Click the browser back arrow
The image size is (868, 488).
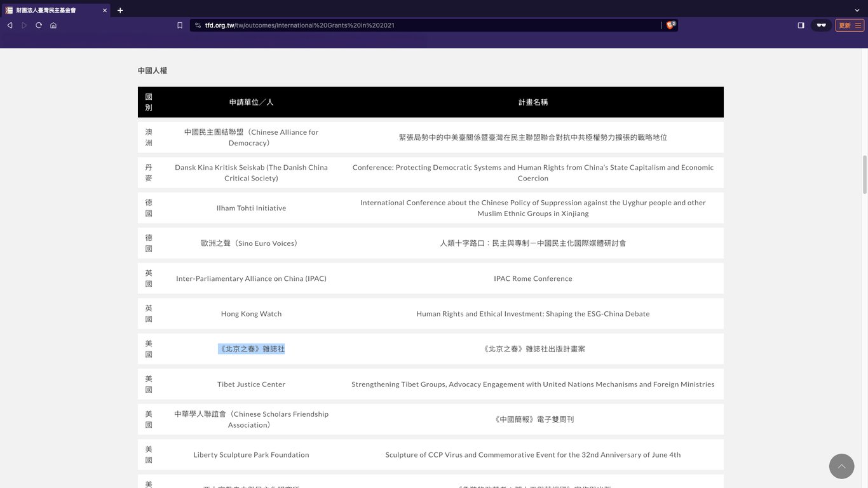[10, 25]
